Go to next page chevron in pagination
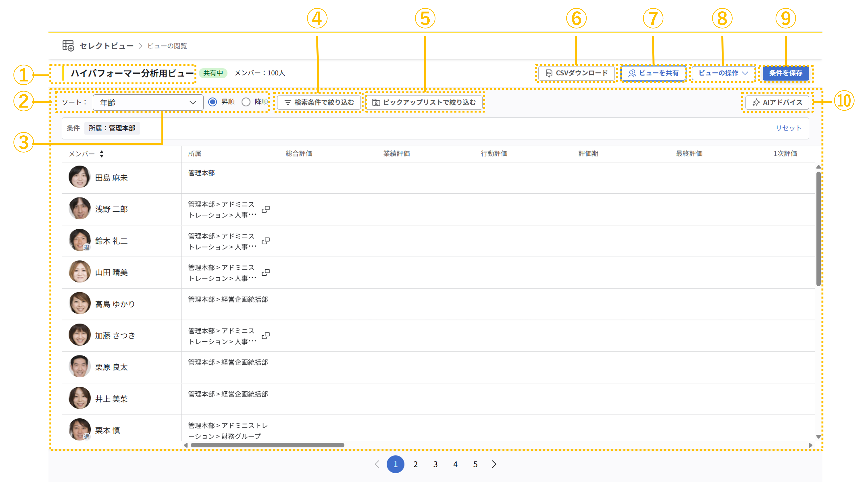868x482 pixels. click(494, 464)
